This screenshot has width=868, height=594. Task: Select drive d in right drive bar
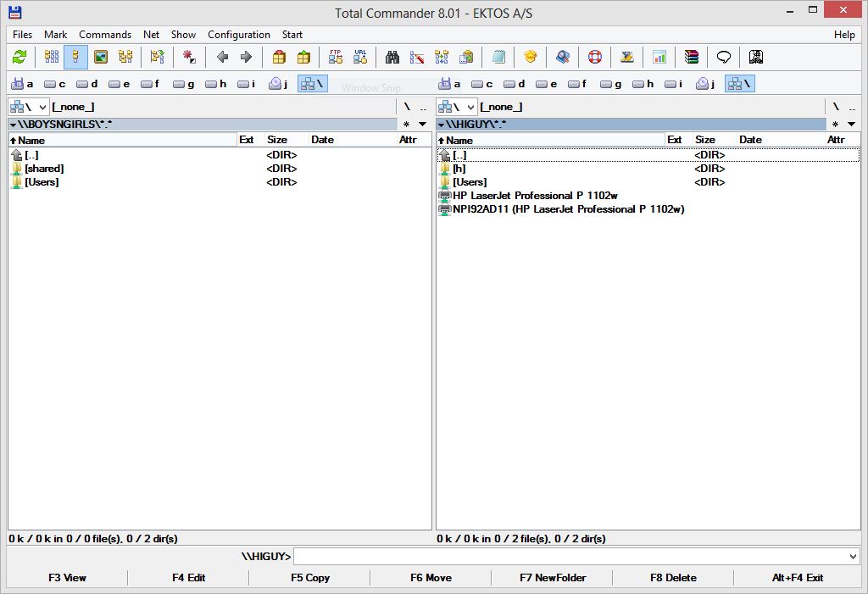(515, 84)
